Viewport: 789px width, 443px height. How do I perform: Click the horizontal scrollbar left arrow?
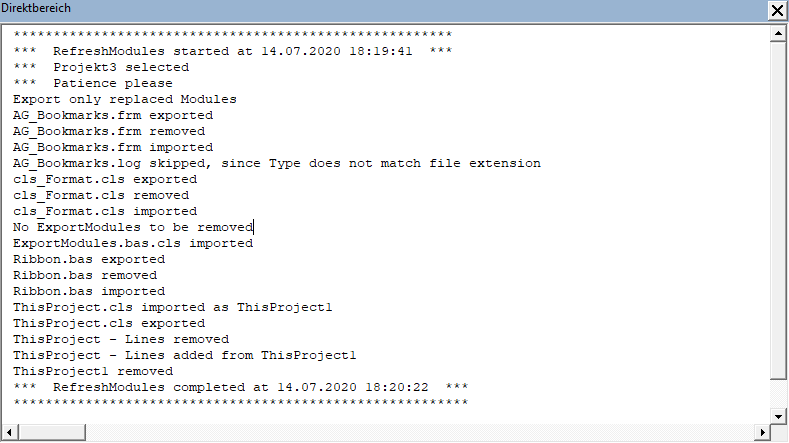pos(10,432)
